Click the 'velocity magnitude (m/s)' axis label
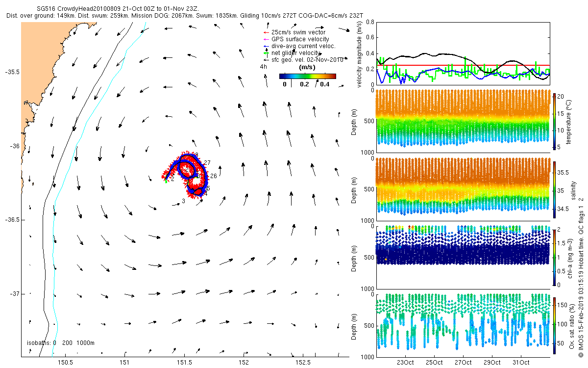Viewport: 588px width, 368px height. click(360, 53)
